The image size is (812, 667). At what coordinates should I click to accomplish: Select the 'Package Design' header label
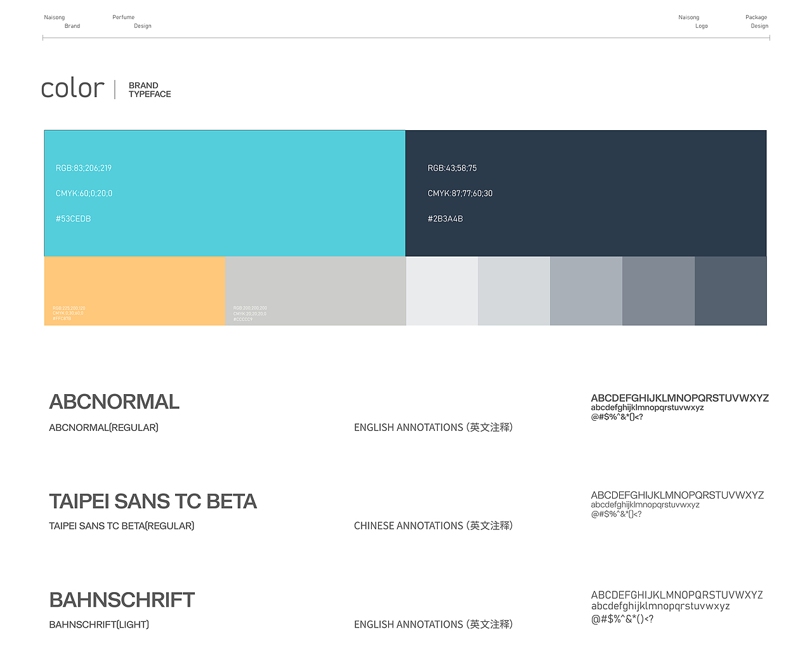pyautogui.click(x=757, y=22)
